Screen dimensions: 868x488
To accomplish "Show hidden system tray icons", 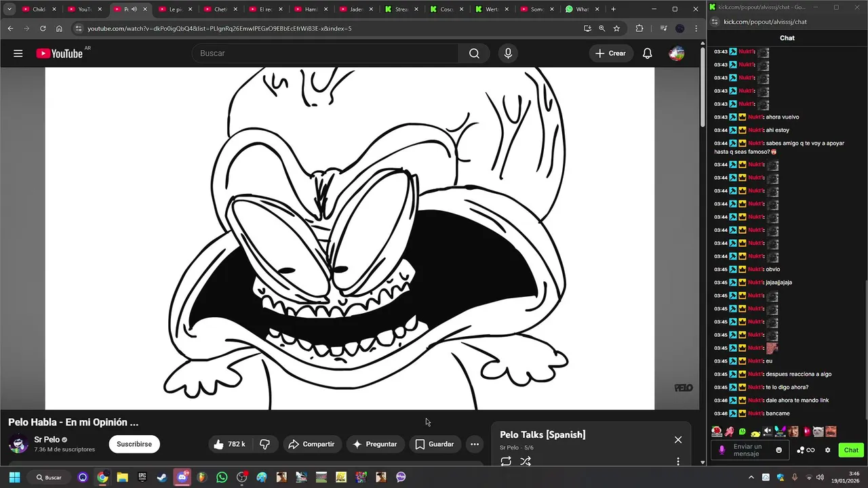I will (x=751, y=477).
